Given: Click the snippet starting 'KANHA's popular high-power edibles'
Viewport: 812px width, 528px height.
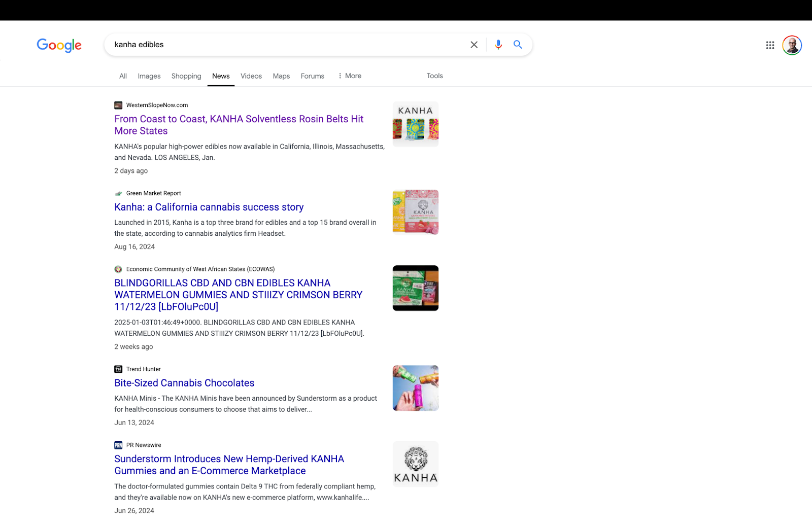Looking at the screenshot, I should (249, 152).
